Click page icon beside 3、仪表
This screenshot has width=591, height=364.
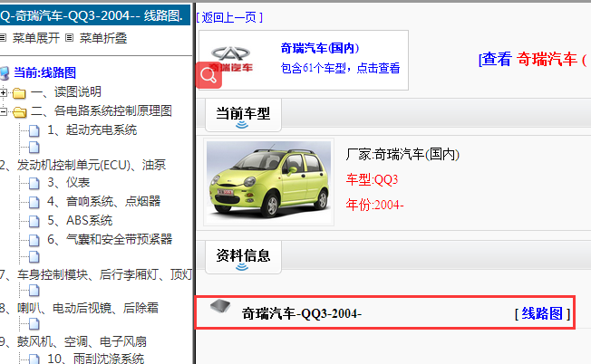[34, 183]
